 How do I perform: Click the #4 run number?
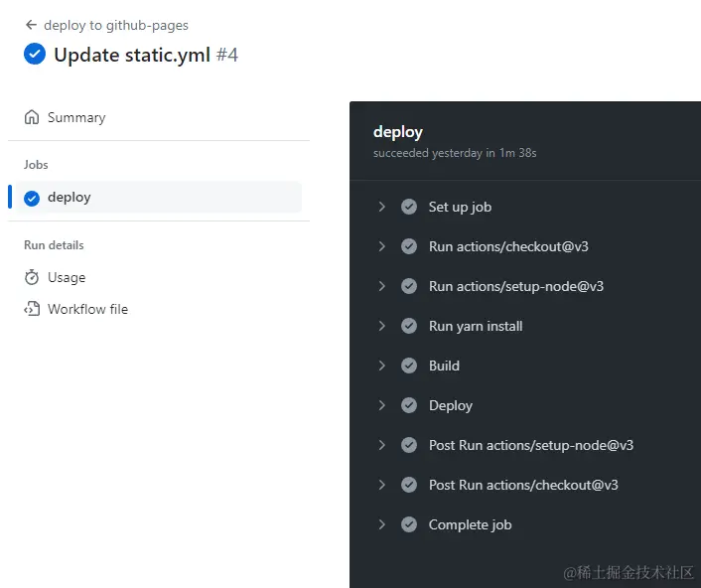(227, 55)
